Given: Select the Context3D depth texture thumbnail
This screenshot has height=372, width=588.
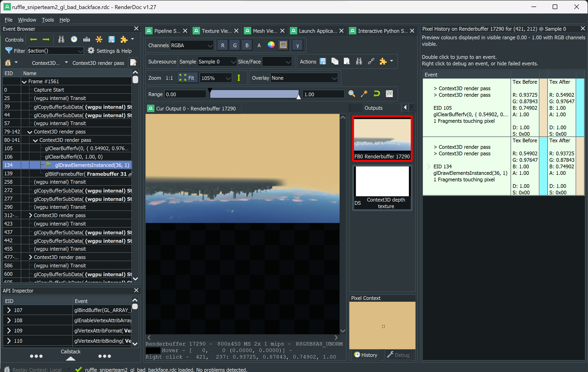Looking at the screenshot, I should [382, 181].
